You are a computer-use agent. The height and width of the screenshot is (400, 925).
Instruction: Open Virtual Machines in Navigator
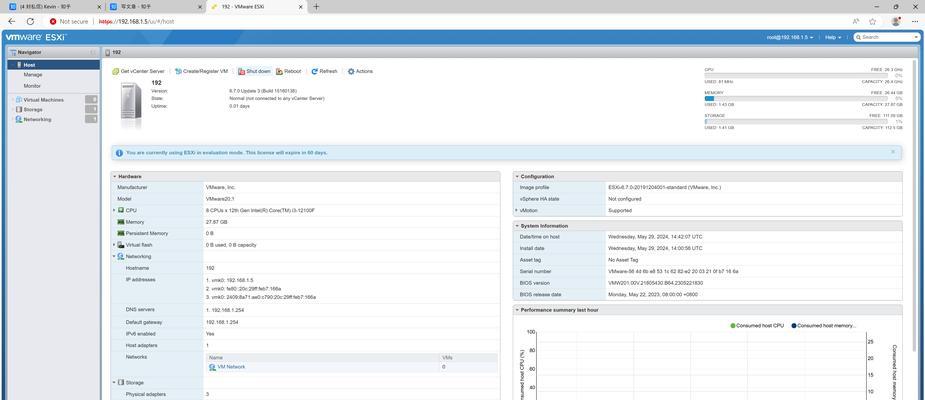coord(44,100)
